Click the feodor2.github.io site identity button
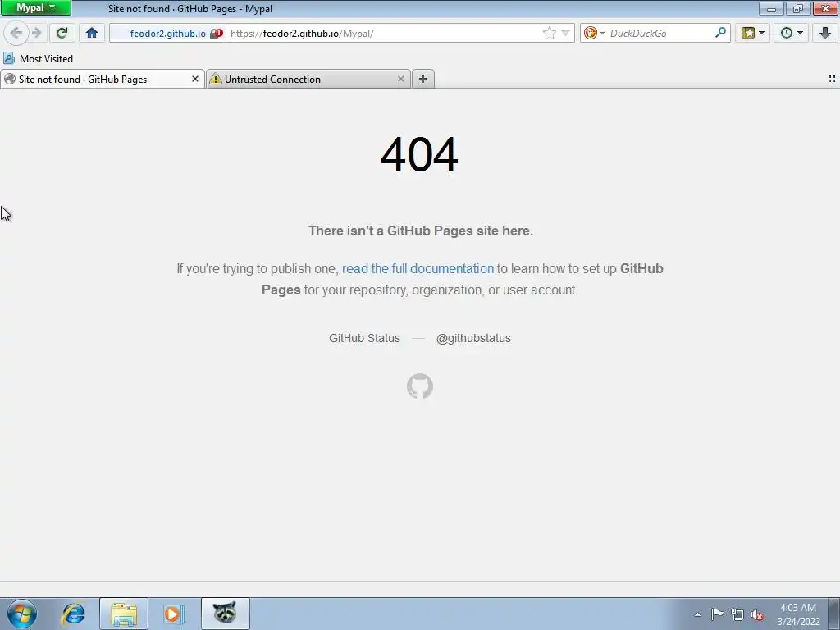Viewport: 840px width, 630px height. 167,33
